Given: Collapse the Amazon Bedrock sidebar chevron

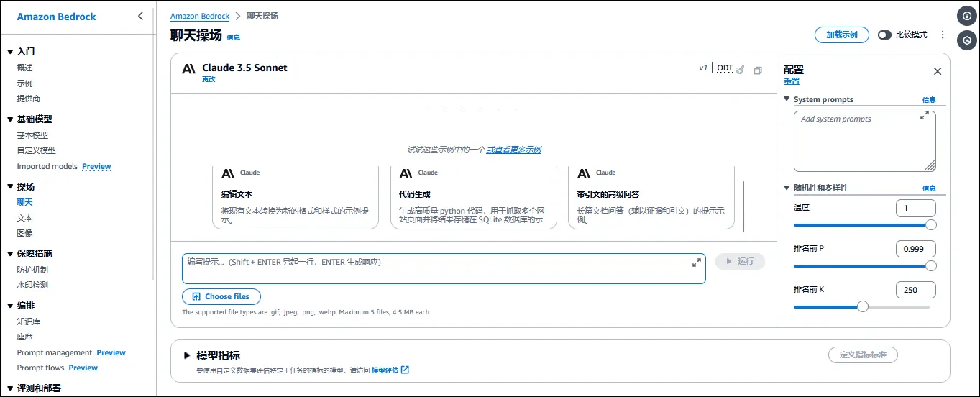Looking at the screenshot, I should [x=140, y=16].
